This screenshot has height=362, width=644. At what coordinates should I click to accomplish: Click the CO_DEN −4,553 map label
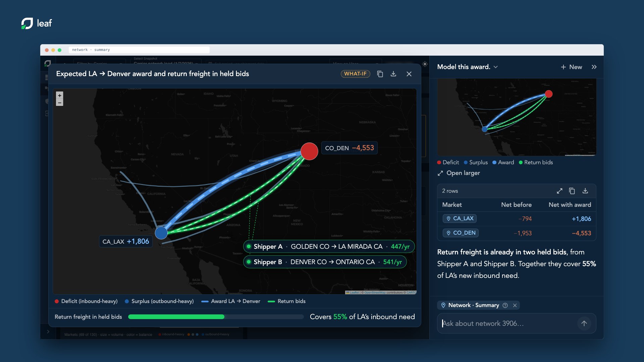(350, 148)
